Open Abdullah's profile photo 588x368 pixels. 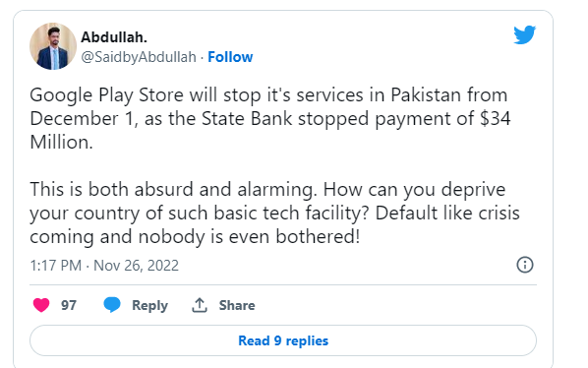coord(53,46)
